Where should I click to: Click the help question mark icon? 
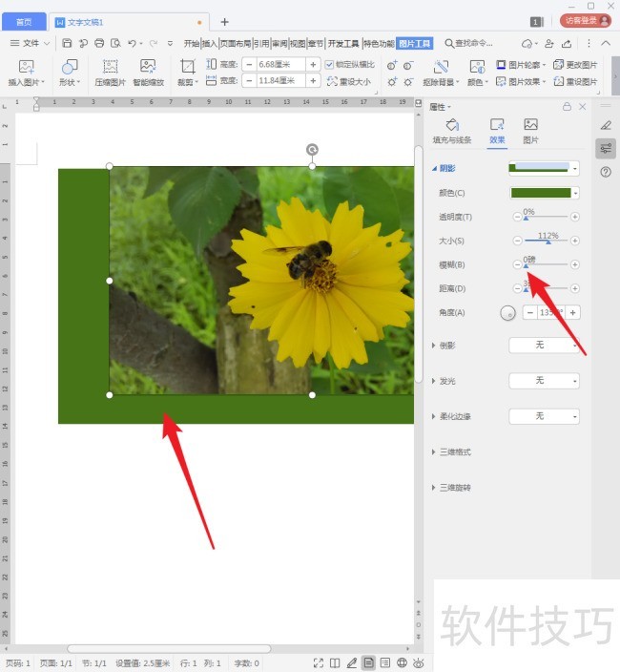pyautogui.click(x=606, y=172)
